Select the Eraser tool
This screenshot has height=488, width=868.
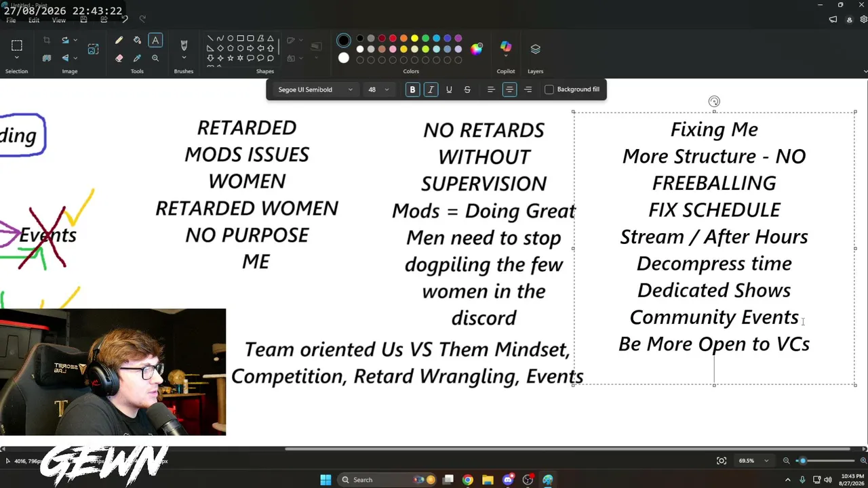pyautogui.click(x=119, y=58)
